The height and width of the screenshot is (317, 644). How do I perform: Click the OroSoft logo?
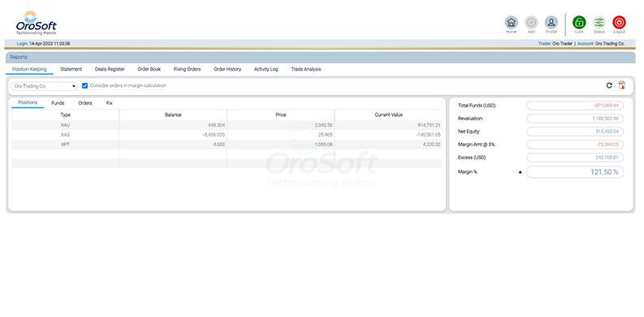click(37, 24)
